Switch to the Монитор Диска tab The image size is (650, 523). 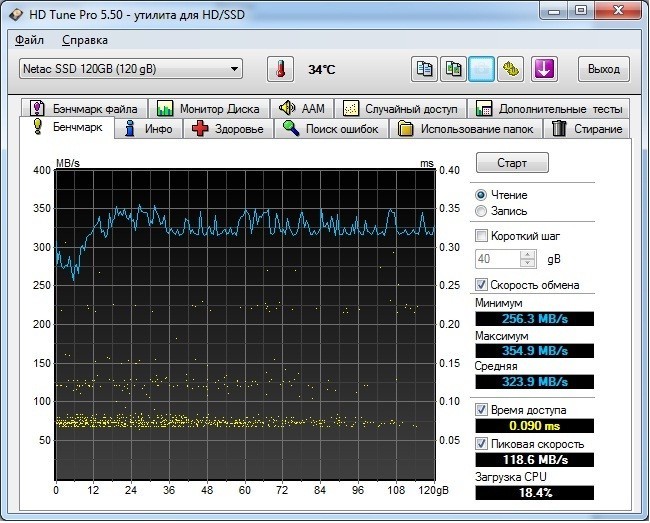click(209, 109)
